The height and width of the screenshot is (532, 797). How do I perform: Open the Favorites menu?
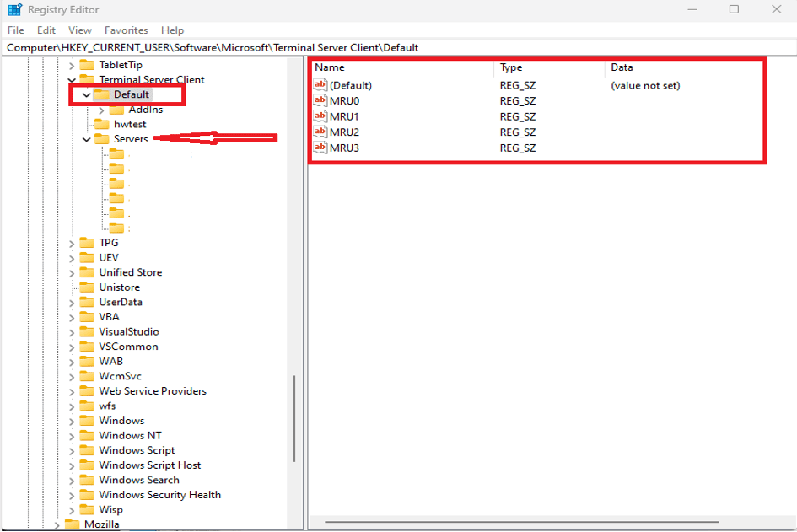pos(126,30)
